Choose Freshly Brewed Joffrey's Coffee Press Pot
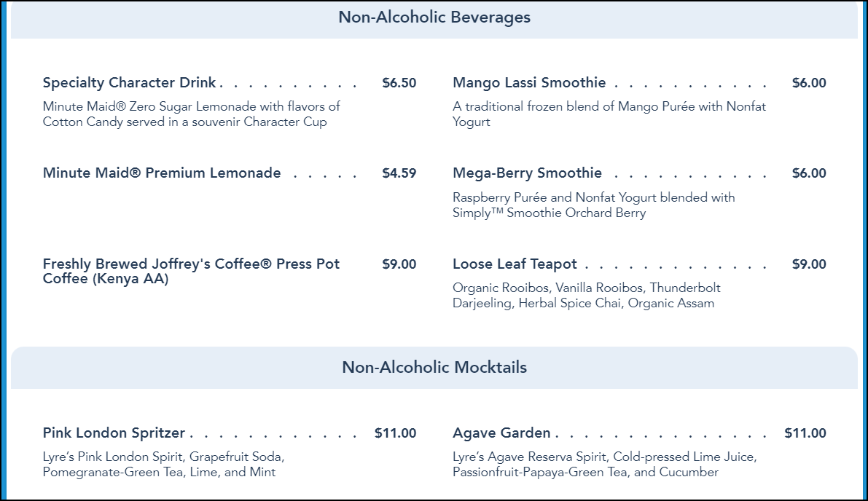This screenshot has width=868, height=501. [x=191, y=271]
